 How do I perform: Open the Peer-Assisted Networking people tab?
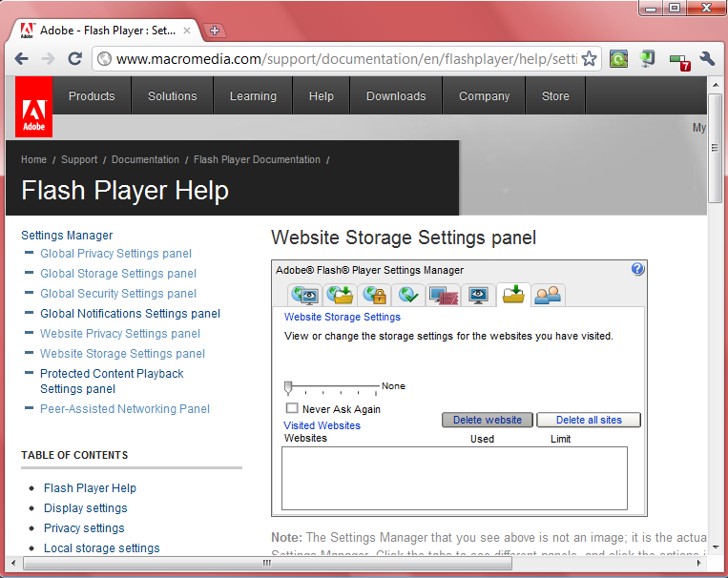pos(548,296)
